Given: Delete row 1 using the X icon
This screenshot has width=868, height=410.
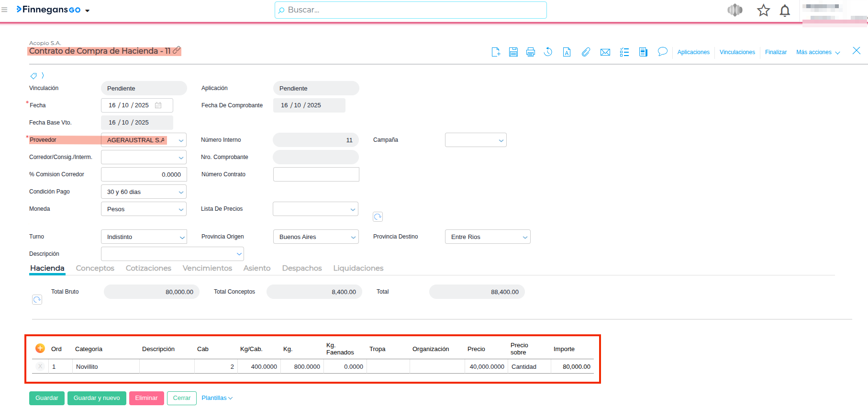Looking at the screenshot, I should (40, 366).
